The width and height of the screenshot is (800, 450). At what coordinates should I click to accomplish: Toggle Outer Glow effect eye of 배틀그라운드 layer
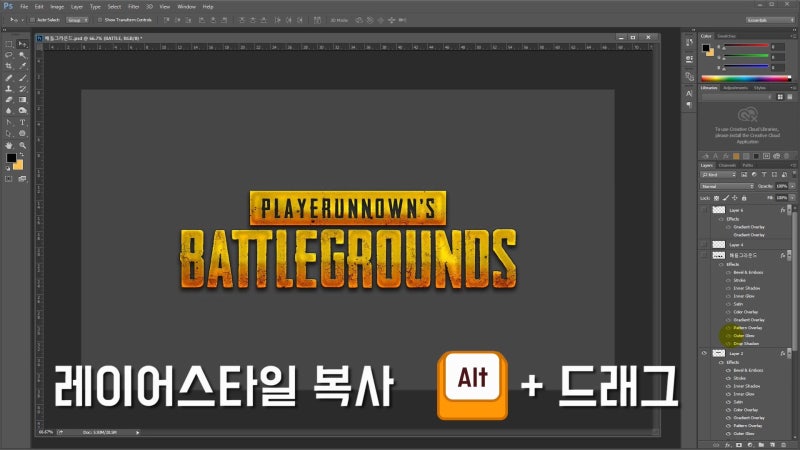tap(728, 336)
